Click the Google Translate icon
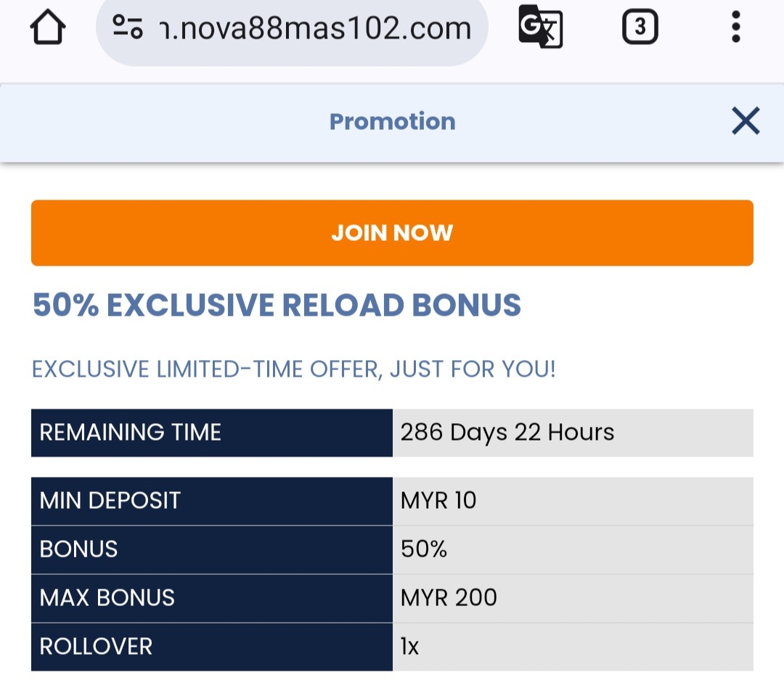Screen dimensions: 784x691 [x=540, y=28]
